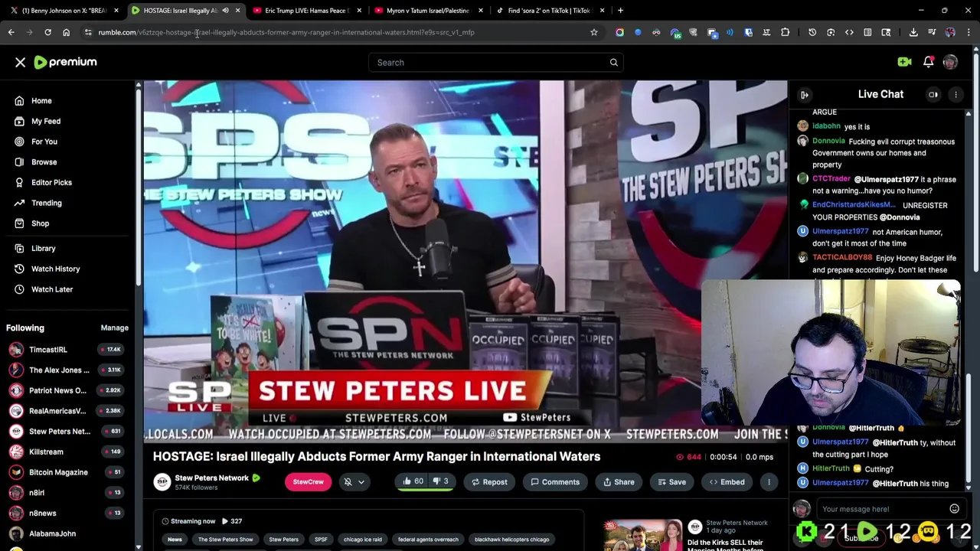Image resolution: width=980 pixels, height=551 pixels.
Task: Select The Stew Peters Show tag
Action: coord(225,540)
